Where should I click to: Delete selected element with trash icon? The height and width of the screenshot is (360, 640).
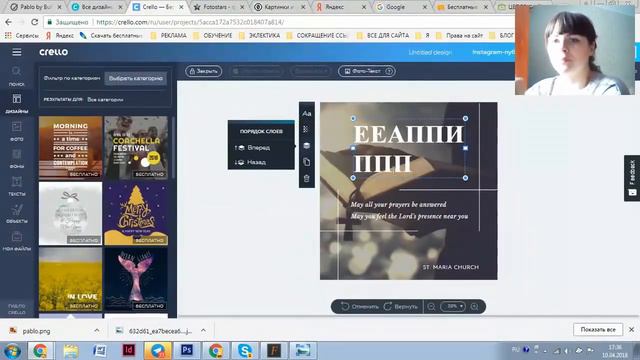[x=307, y=178]
